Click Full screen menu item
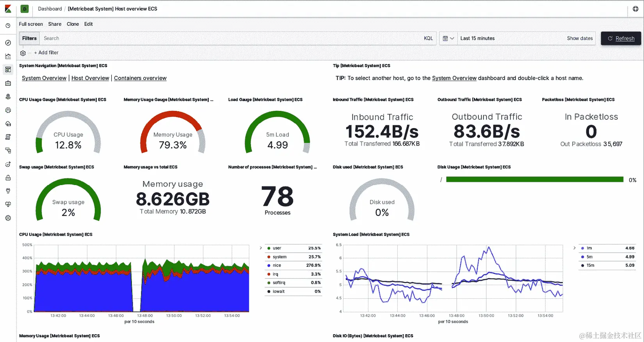Viewport: 644px width, 342px height. (31, 24)
